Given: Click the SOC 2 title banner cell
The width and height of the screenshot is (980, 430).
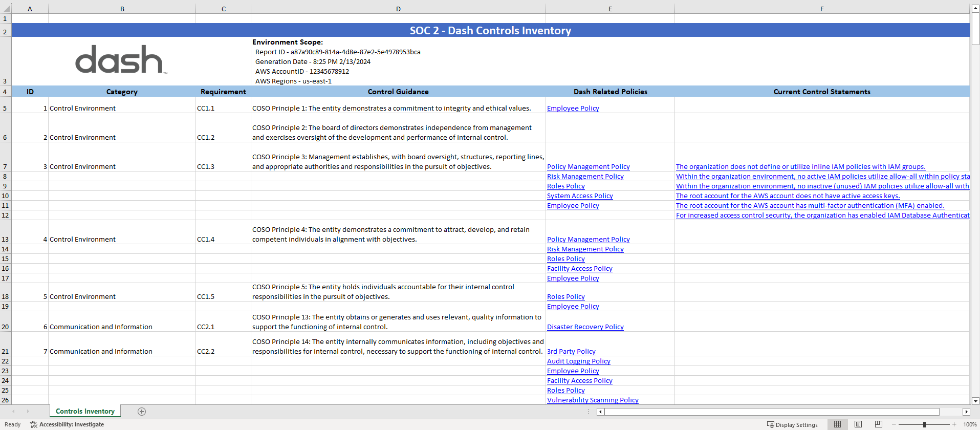Looking at the screenshot, I should pos(490,30).
